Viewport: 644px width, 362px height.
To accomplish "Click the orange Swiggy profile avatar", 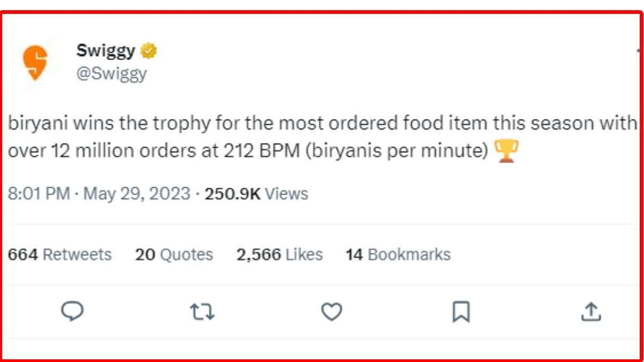I will (35, 62).
